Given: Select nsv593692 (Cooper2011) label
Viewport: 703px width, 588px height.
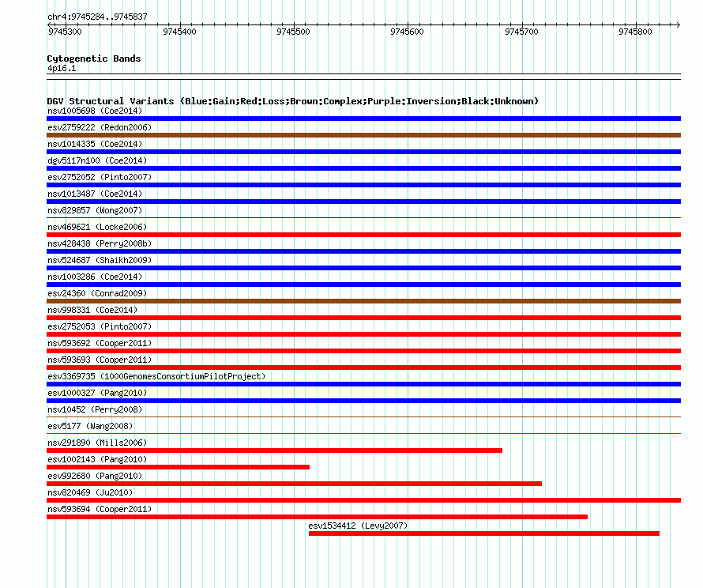Looking at the screenshot, I should [x=100, y=343].
